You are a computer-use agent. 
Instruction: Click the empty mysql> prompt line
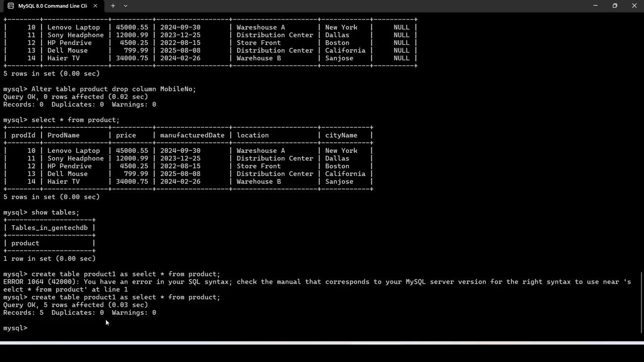tap(15, 328)
